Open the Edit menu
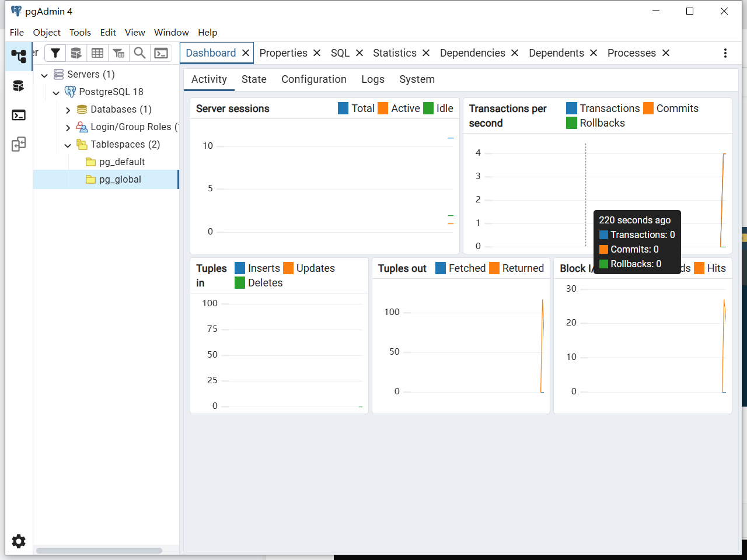747x560 pixels. pos(108,32)
